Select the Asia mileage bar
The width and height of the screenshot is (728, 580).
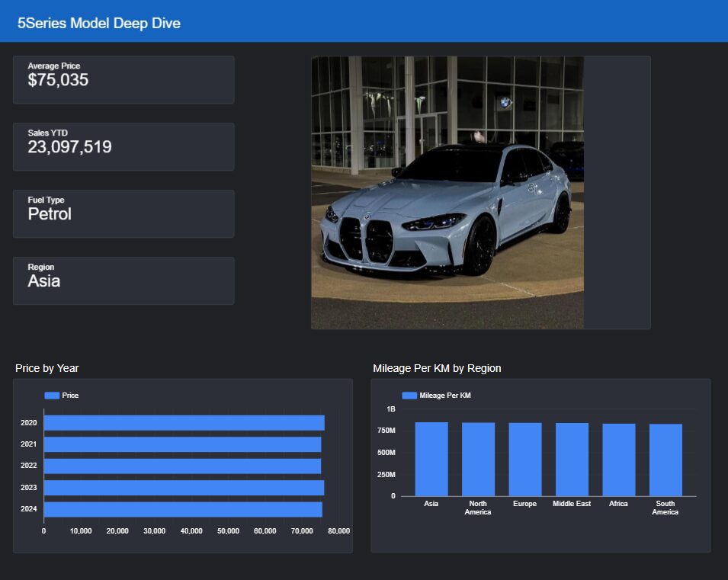point(431,459)
